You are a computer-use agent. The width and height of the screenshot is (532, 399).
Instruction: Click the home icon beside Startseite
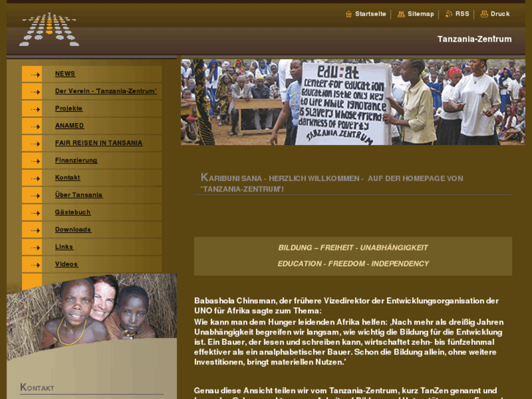click(348, 14)
